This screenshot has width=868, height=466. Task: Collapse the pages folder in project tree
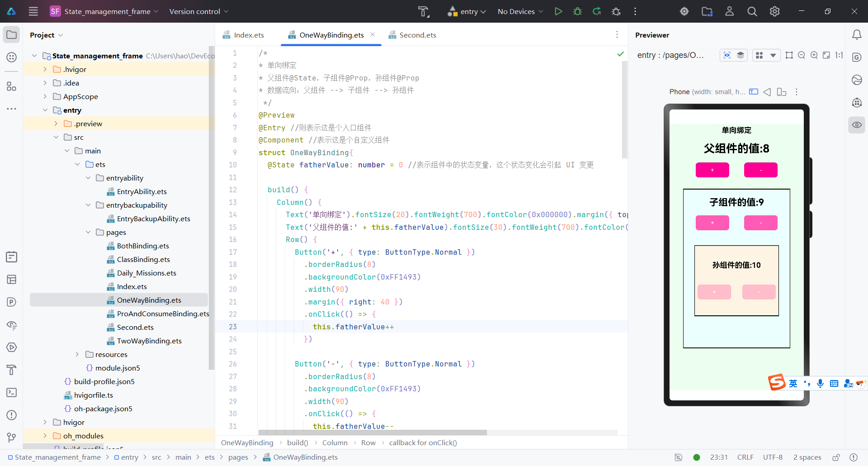coord(88,232)
